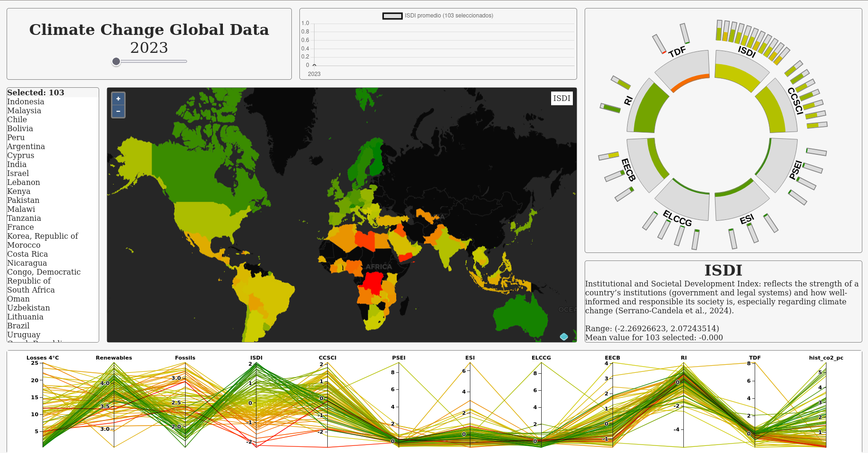Viewport: 868px width, 453px height.
Task: Click the cyan diamond icon on map
Action: point(564,336)
